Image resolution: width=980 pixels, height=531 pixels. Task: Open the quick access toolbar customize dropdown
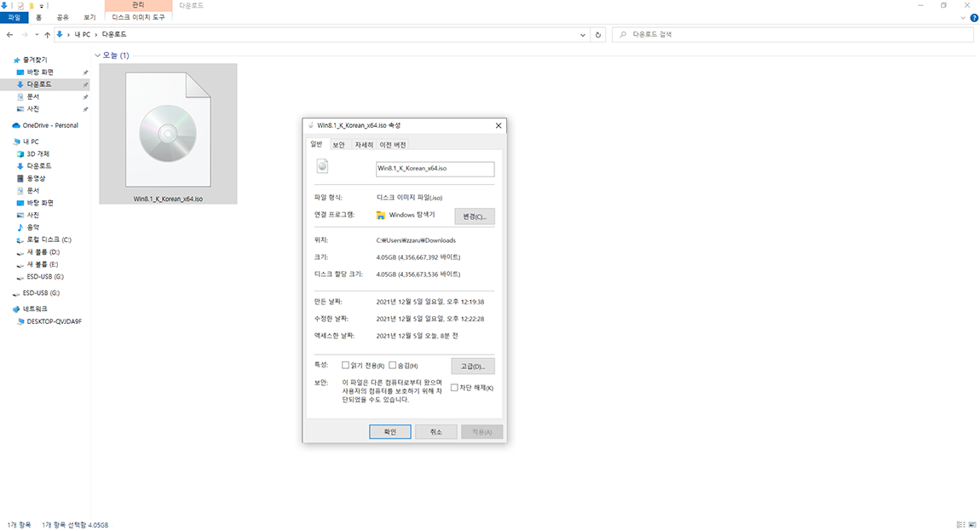[x=41, y=6]
